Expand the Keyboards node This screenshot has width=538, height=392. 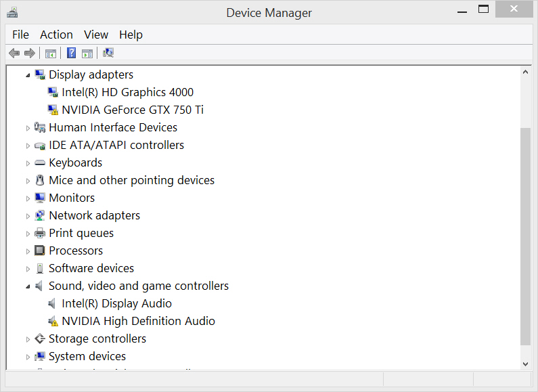pyautogui.click(x=28, y=163)
